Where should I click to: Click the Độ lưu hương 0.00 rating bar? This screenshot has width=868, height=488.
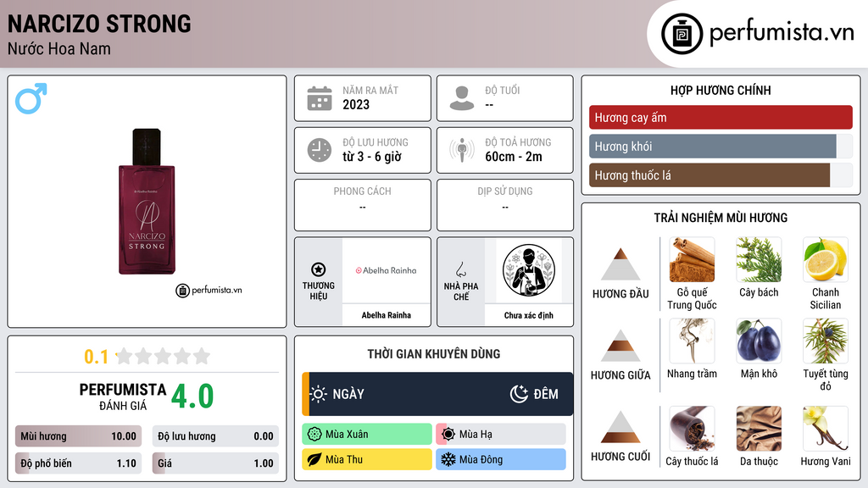click(x=215, y=436)
